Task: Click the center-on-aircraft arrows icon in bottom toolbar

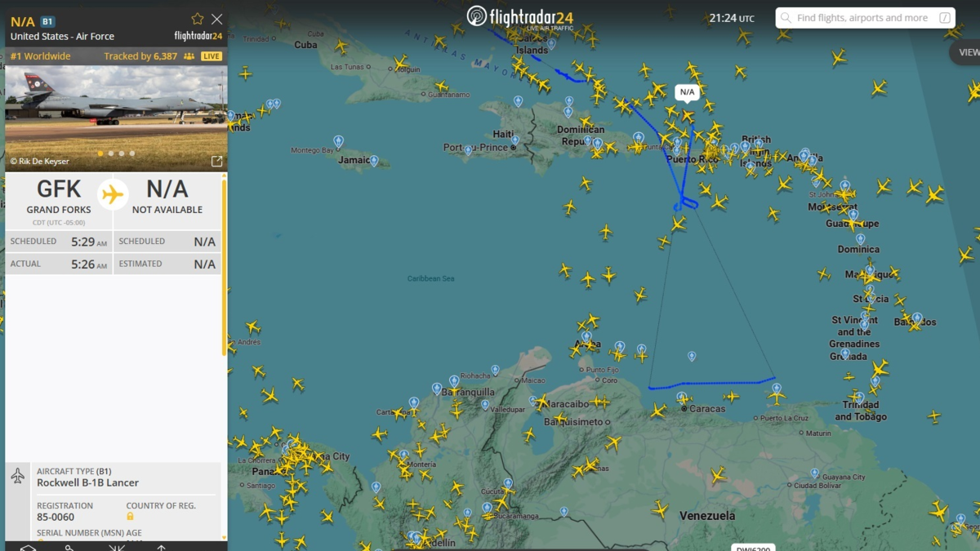Action: click(x=117, y=547)
